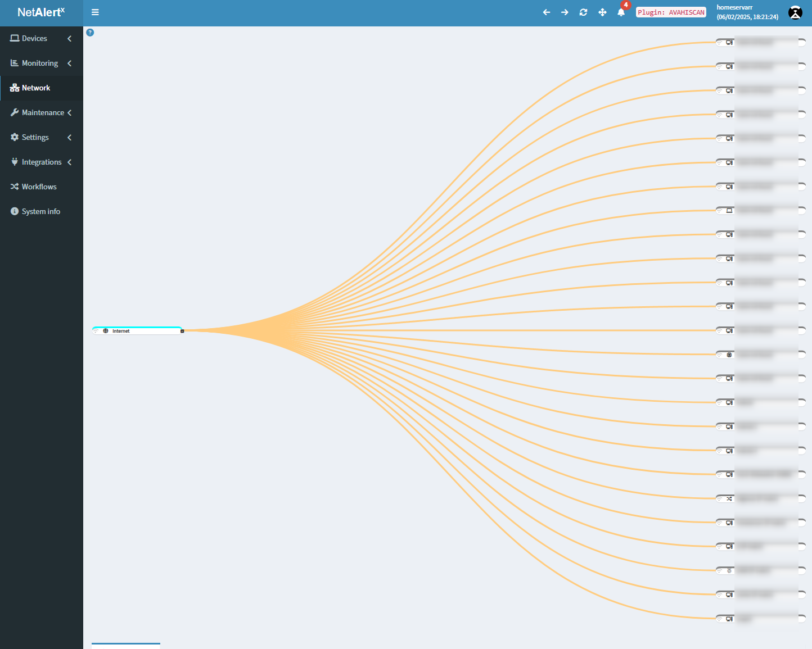Select the pan/move icon in the toolbar

point(602,12)
